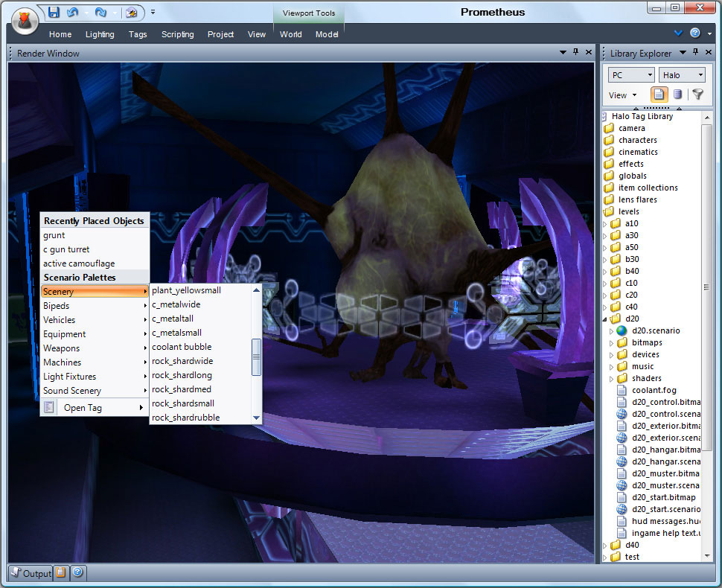722x588 pixels.
Task: Open the Render Window dropdown arrow
Action: (x=563, y=53)
